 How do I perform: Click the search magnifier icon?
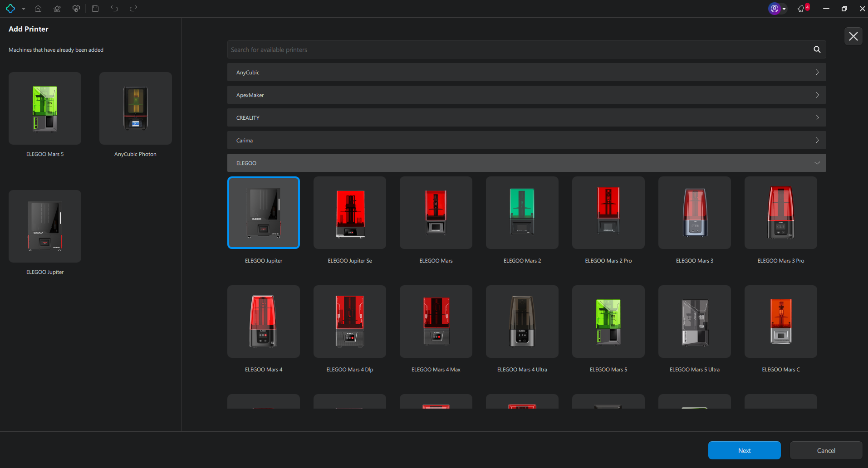pyautogui.click(x=817, y=49)
